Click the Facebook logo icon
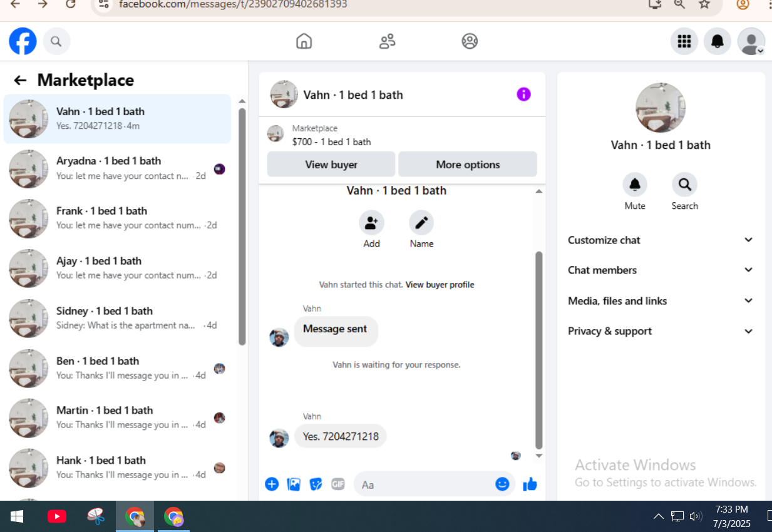772x532 pixels. coord(23,41)
